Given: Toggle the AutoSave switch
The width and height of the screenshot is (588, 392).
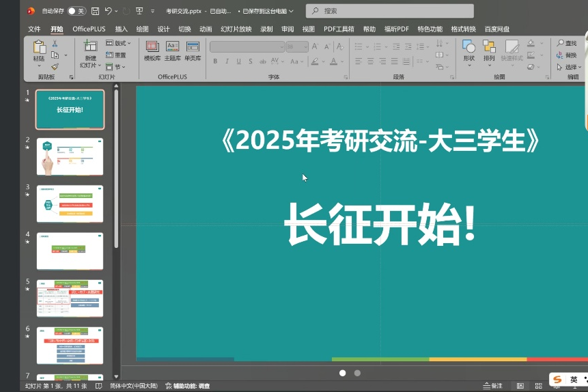Looking at the screenshot, I should point(76,11).
